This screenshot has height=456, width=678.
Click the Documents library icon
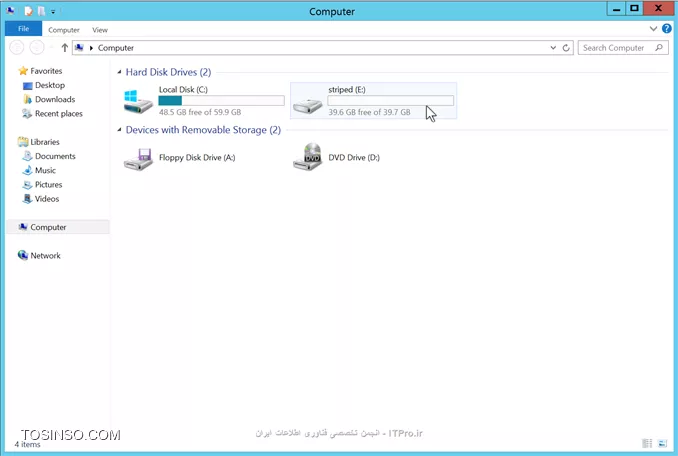click(x=27, y=156)
